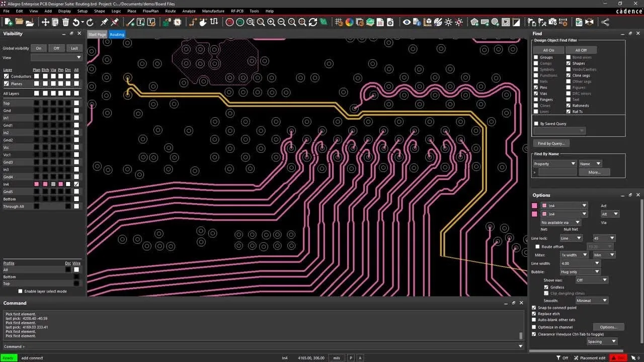Screen dimensions: 644x362
Task: Click the Add Connect route icon
Action: pyautogui.click(x=193, y=22)
